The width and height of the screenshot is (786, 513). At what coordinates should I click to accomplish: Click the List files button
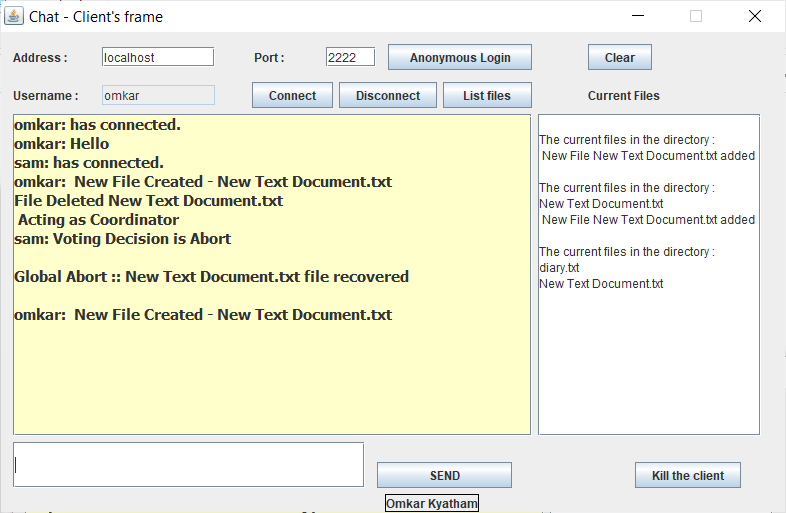point(487,95)
